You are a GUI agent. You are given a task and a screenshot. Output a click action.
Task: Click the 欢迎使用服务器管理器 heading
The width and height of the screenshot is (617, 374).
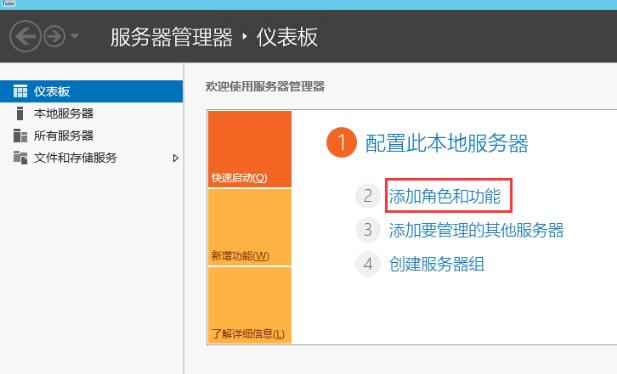click(x=265, y=86)
